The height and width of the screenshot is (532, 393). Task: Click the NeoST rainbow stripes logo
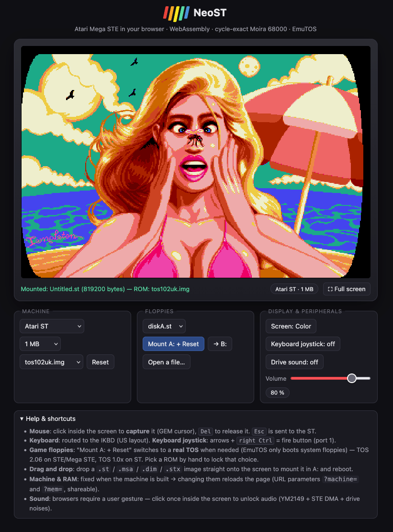click(176, 13)
